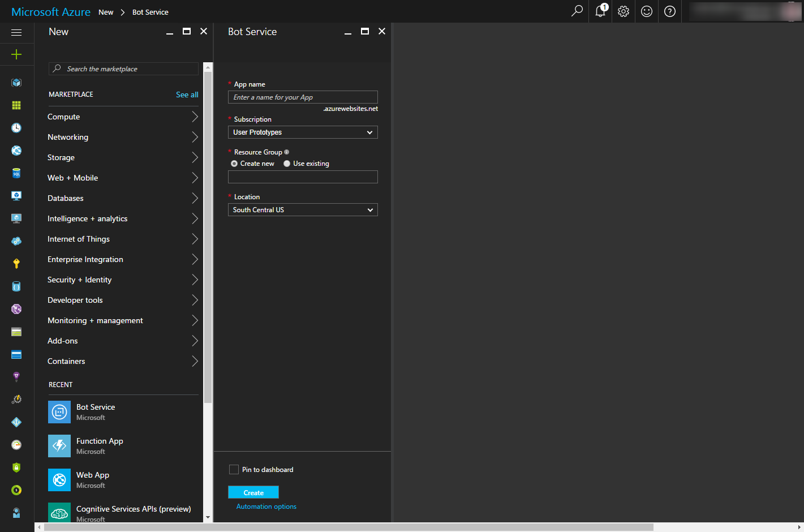Open Billing green dollar circle icon

click(x=16, y=490)
